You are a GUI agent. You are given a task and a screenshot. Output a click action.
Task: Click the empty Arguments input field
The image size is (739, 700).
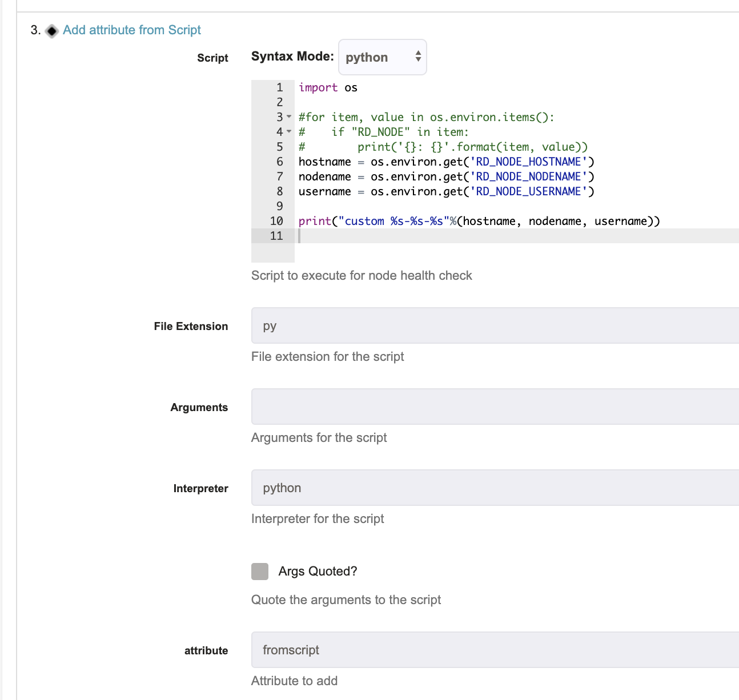tap(495, 407)
